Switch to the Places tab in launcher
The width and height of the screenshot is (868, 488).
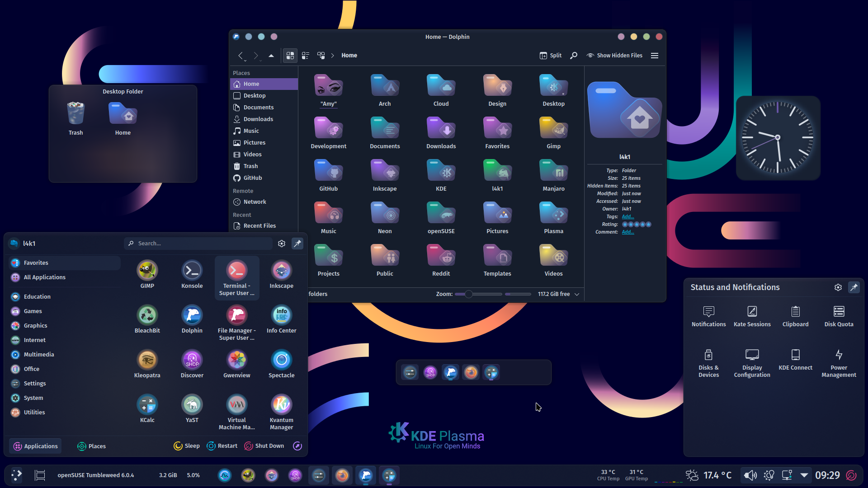(91, 446)
